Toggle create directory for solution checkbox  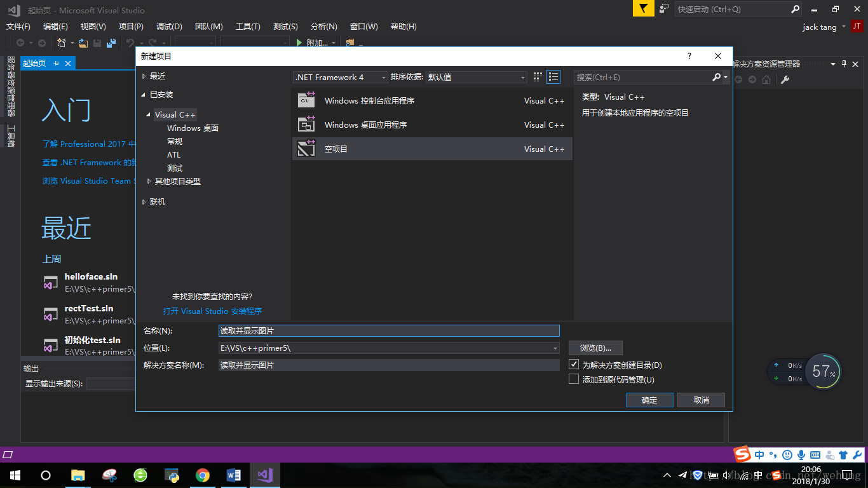pyautogui.click(x=574, y=365)
